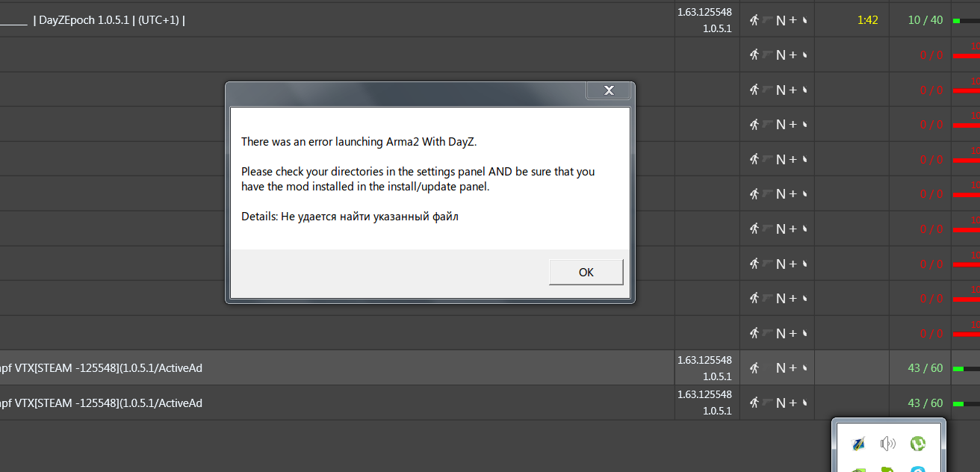Click the N nameplates indicator in DayZEpoch row
This screenshot has height=472, width=980.
781,21
